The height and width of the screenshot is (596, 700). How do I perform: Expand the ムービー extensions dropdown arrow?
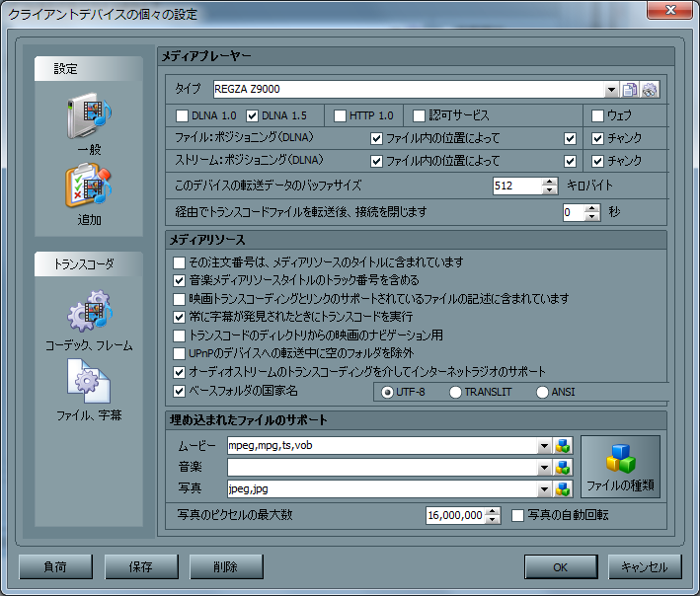(x=544, y=446)
